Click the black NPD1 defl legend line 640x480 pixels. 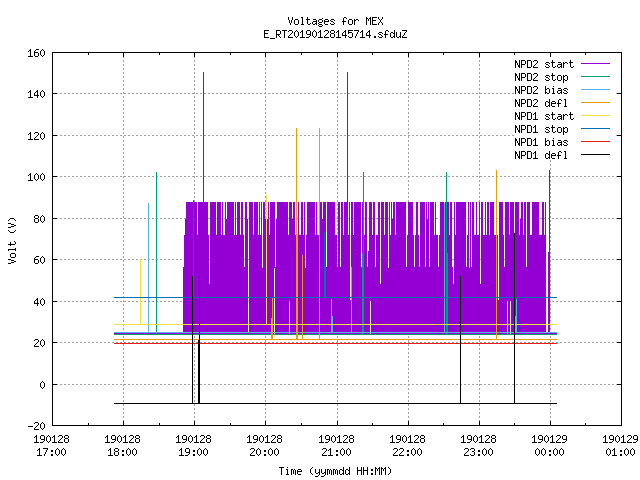pos(595,155)
